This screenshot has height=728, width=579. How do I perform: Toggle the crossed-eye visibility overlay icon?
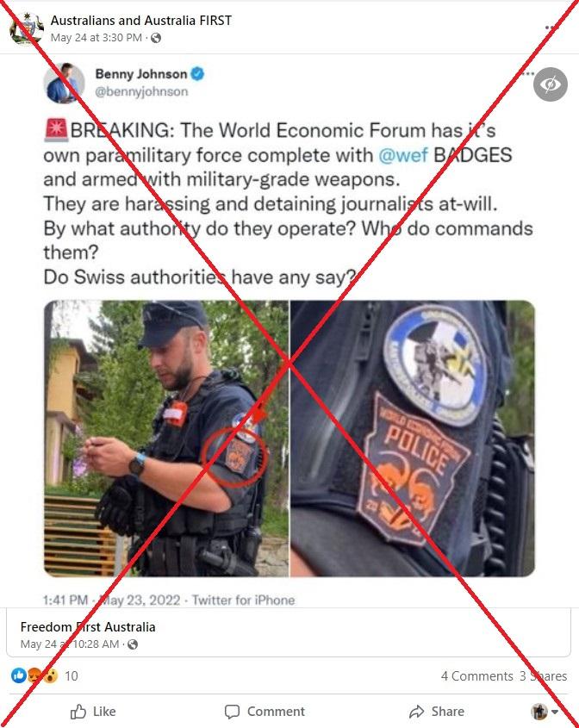[551, 84]
